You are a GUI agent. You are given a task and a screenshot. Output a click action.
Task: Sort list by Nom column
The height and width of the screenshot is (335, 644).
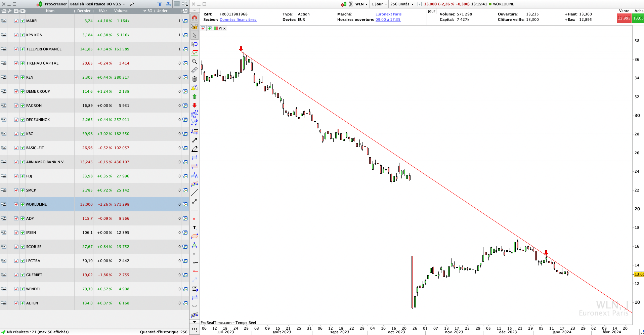pos(50,11)
